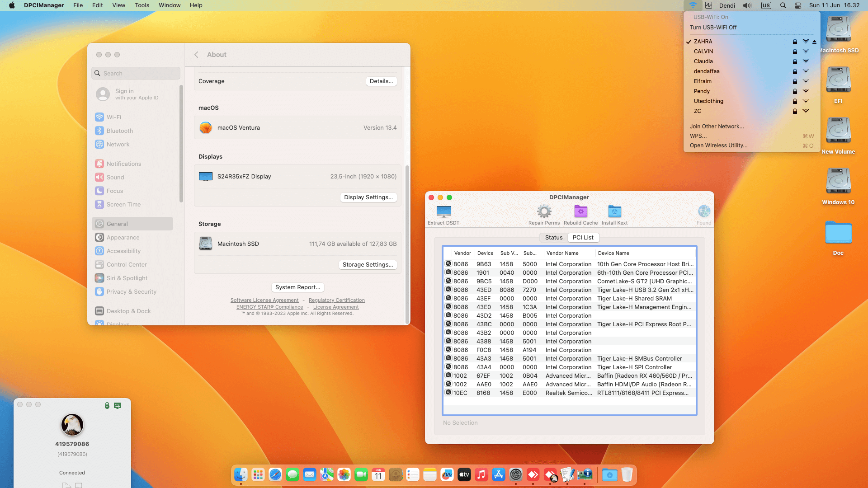Click Turn USB-WiFi Off menu item

click(751, 28)
